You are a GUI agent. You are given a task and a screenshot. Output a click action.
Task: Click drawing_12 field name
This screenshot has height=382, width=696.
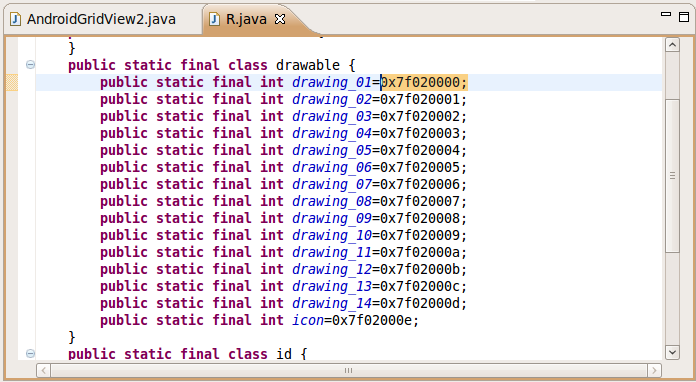(332, 269)
